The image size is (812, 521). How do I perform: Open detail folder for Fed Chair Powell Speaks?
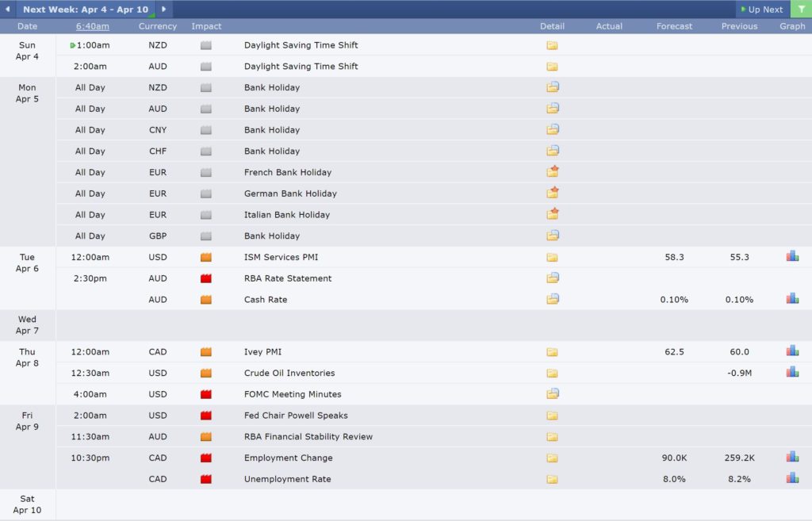point(552,416)
